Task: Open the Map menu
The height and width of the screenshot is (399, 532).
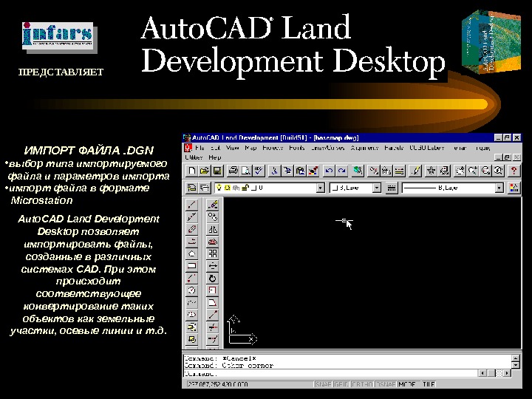Action: pos(250,148)
